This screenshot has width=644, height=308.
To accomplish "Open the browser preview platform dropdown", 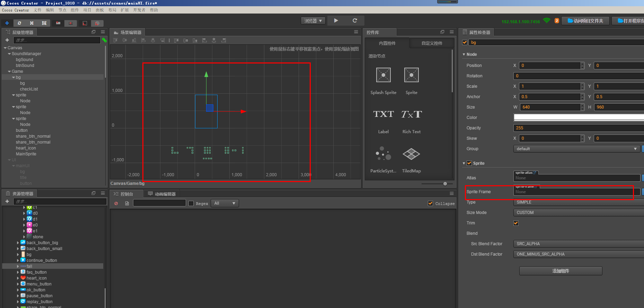I will (313, 21).
